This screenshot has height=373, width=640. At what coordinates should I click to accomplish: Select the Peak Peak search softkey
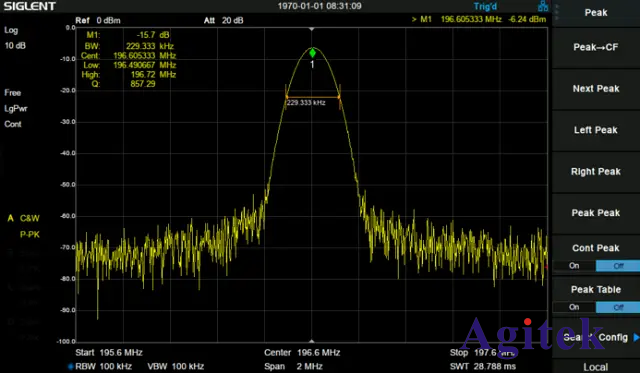pyautogui.click(x=596, y=213)
